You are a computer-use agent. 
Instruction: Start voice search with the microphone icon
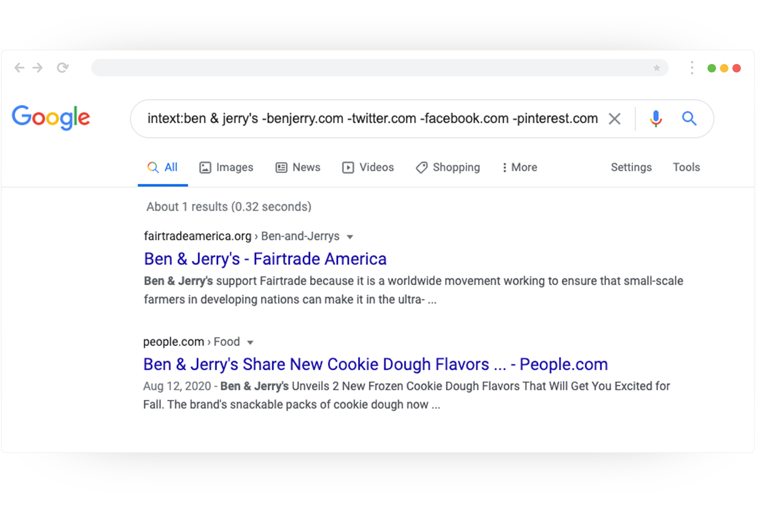[655, 119]
